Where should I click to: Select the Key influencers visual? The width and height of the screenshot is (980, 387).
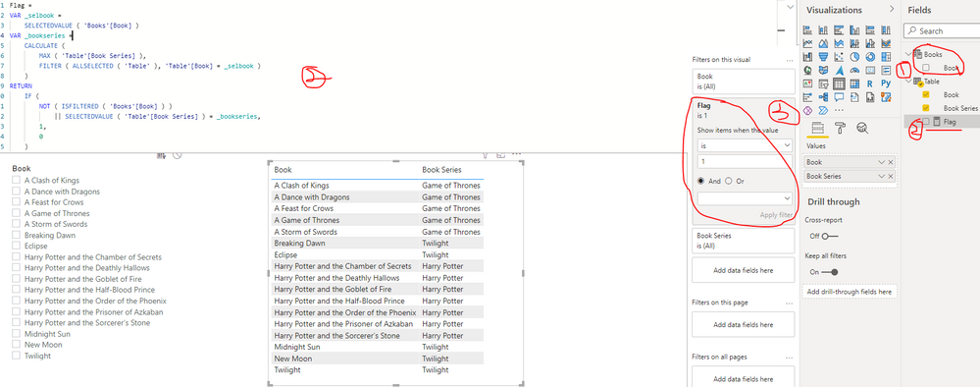(x=807, y=97)
